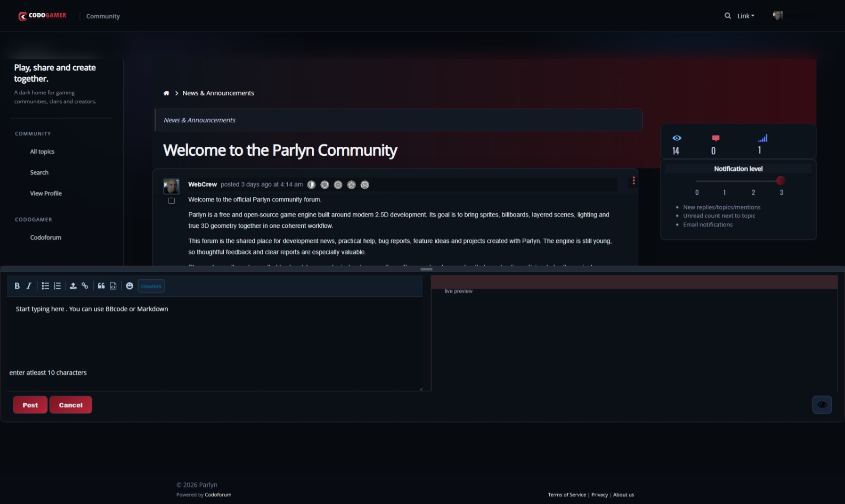Image resolution: width=845 pixels, height=504 pixels.
Task: Insert a code block in the editor
Action: tap(113, 286)
